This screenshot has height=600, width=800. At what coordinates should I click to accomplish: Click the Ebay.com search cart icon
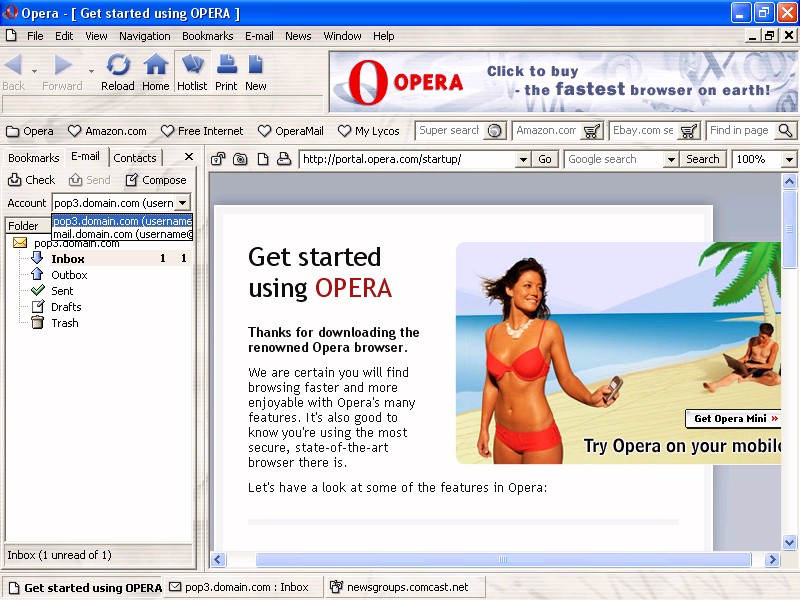pos(689,131)
